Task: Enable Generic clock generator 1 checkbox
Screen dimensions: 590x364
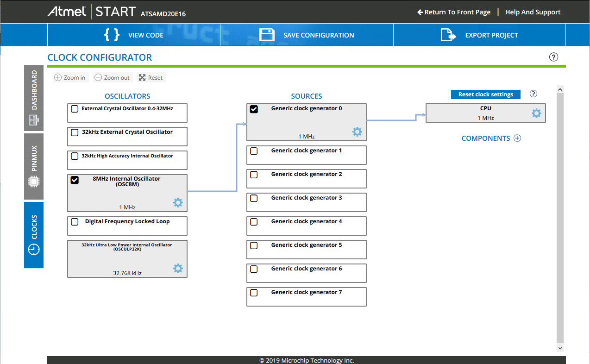Action: (254, 151)
